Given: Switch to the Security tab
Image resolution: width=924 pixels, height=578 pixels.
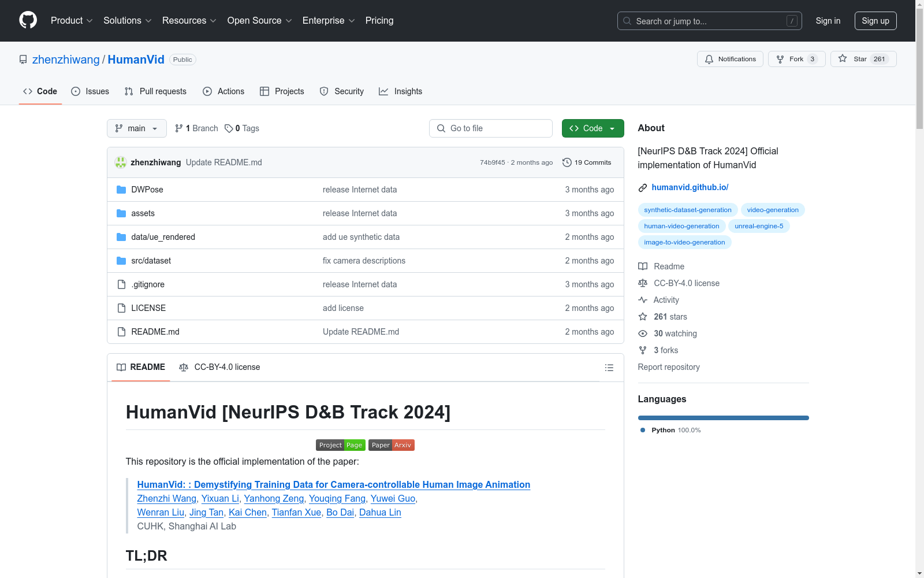Looking at the screenshot, I should (x=342, y=91).
